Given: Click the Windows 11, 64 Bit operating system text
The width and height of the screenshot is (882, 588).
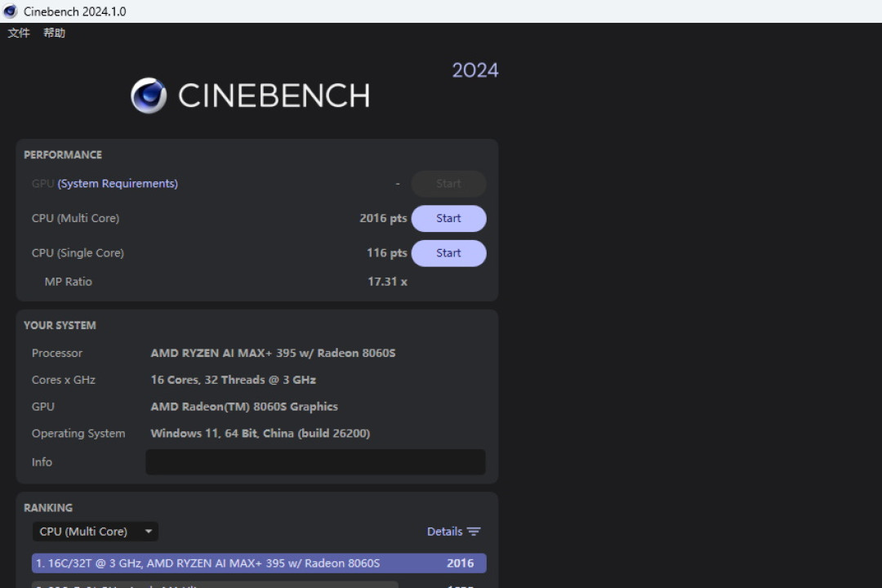Looking at the screenshot, I should [260, 434].
